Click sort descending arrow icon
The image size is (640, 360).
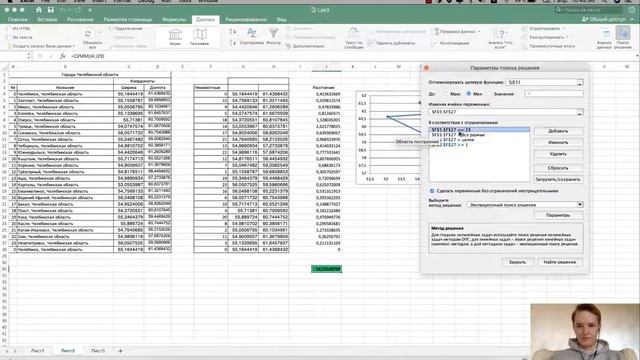tap(233, 42)
